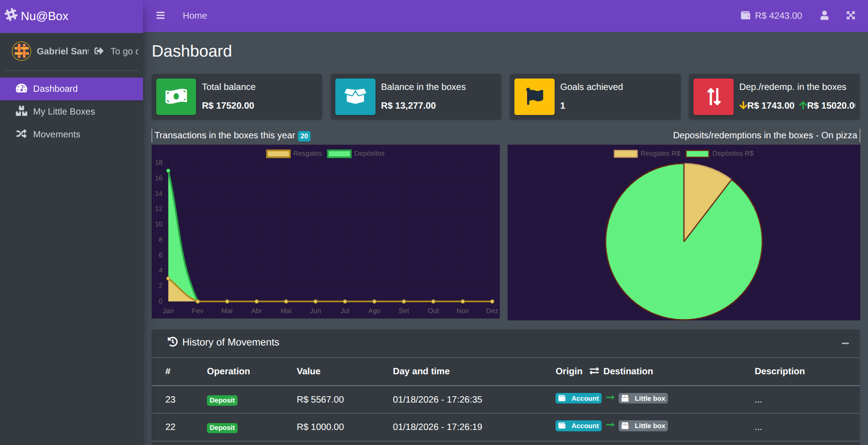Toggle the hamburger sidebar menu
The image size is (868, 445).
click(160, 16)
